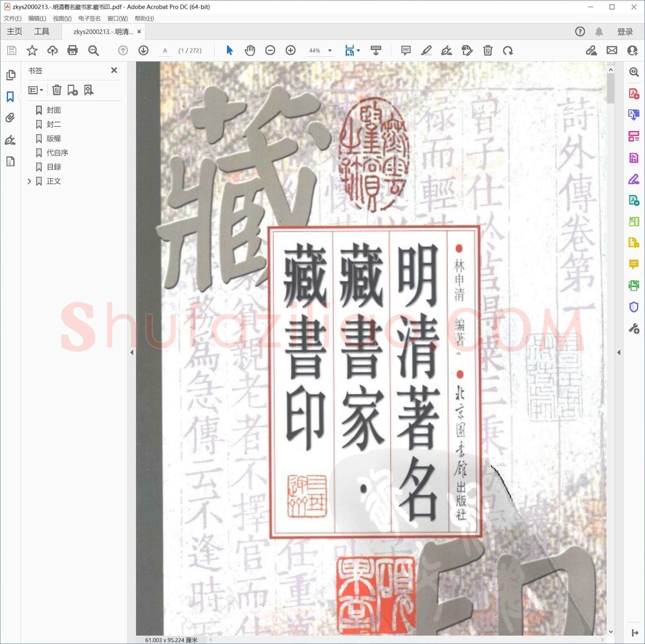Image resolution: width=645 pixels, height=644 pixels.
Task: Open the 视图 menu
Action: tap(62, 18)
